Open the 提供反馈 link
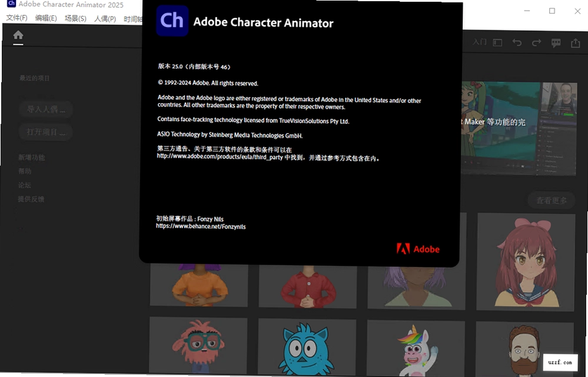This screenshot has width=588, height=377. pos(31,199)
